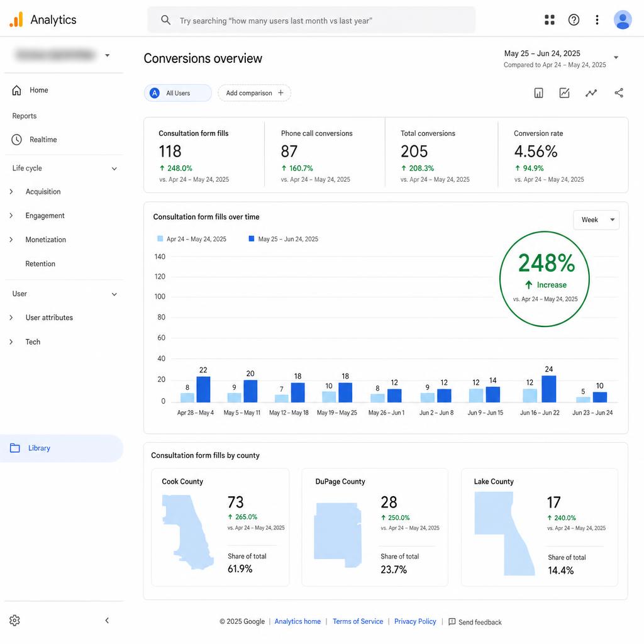This screenshot has width=644, height=644.
Task: Click the Total conversions 205 value
Action: (x=414, y=152)
